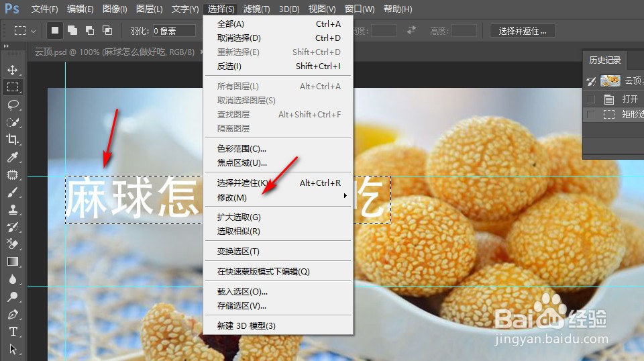Open the 编辑(E) menu
This screenshot has height=361, width=644.
pyautogui.click(x=80, y=9)
